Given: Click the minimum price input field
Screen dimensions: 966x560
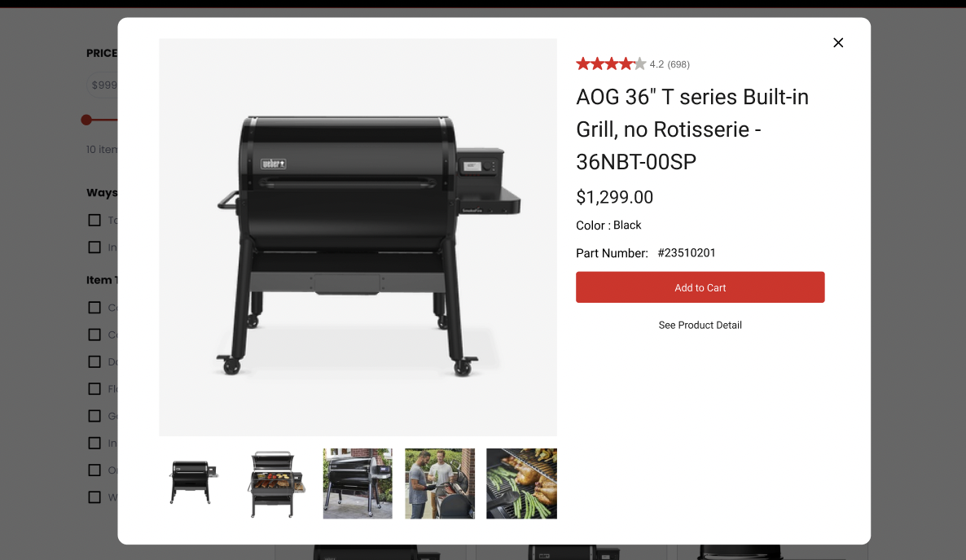Looking at the screenshot, I should [103, 85].
